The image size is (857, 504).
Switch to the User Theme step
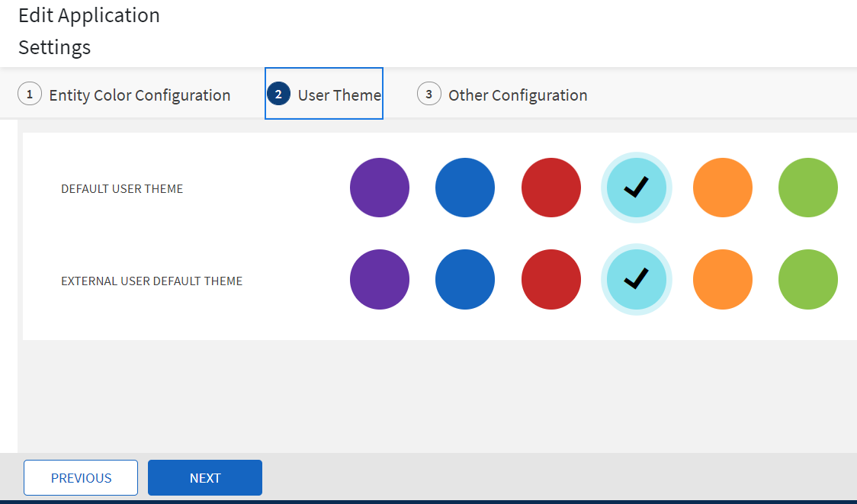coord(339,95)
